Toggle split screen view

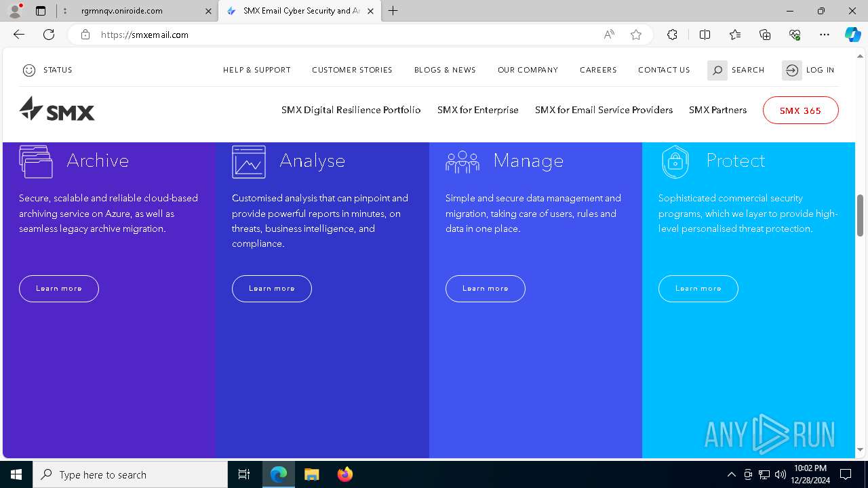pos(705,35)
